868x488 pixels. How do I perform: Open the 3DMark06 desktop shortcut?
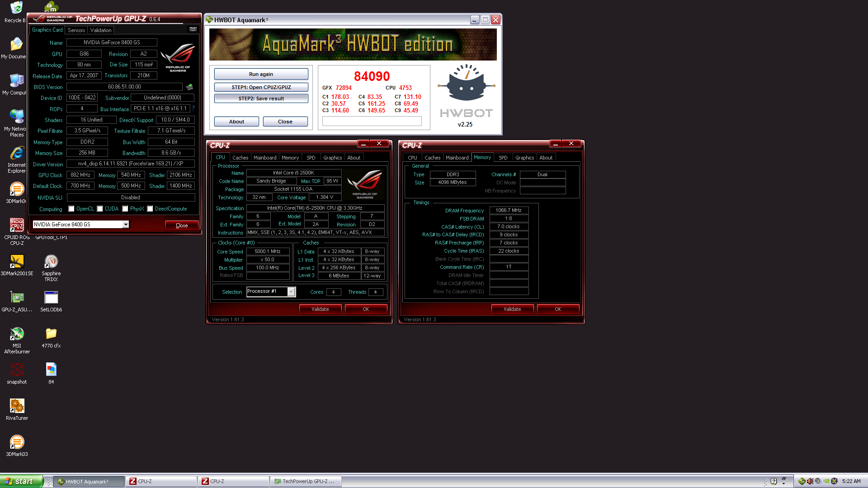click(x=17, y=192)
